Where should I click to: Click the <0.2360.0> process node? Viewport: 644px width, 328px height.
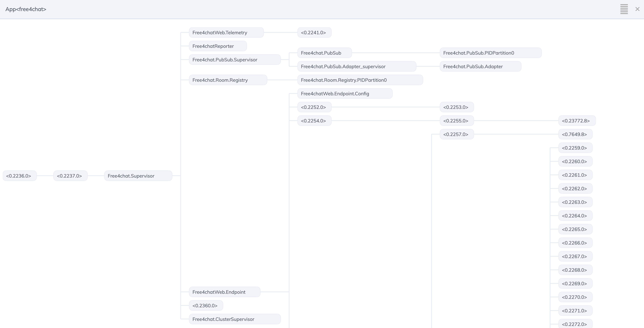tap(206, 306)
